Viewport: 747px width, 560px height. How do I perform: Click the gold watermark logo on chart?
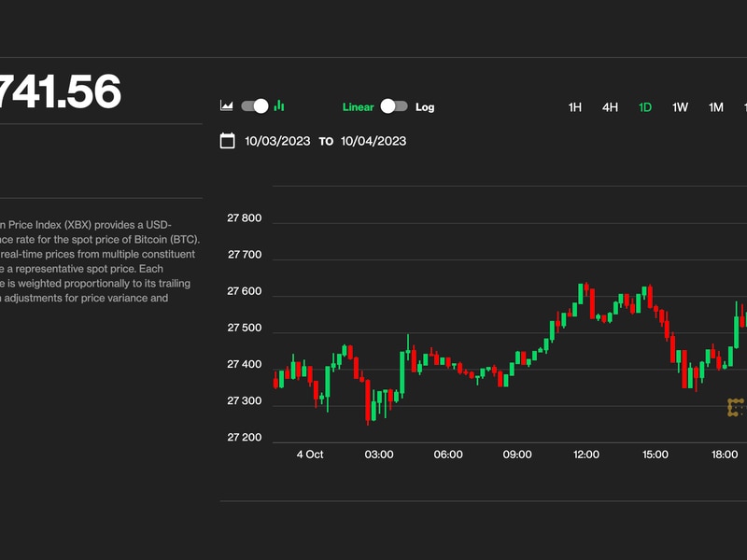(x=736, y=407)
